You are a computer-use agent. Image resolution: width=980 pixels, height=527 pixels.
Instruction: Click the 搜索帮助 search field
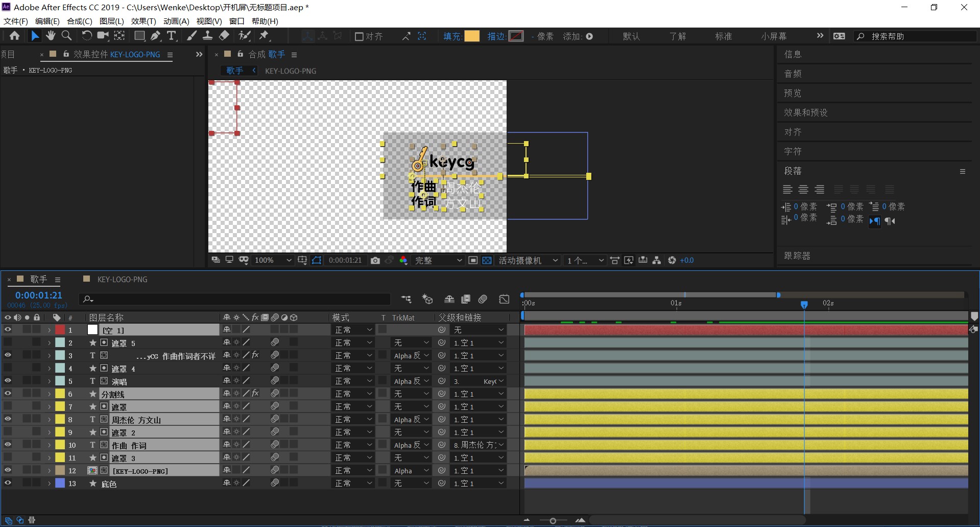tap(914, 36)
